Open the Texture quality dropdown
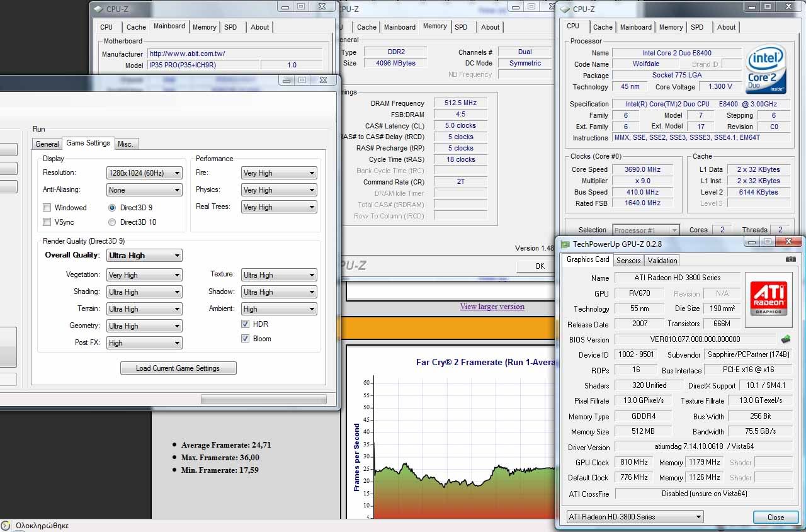The image size is (806, 532). click(x=279, y=275)
